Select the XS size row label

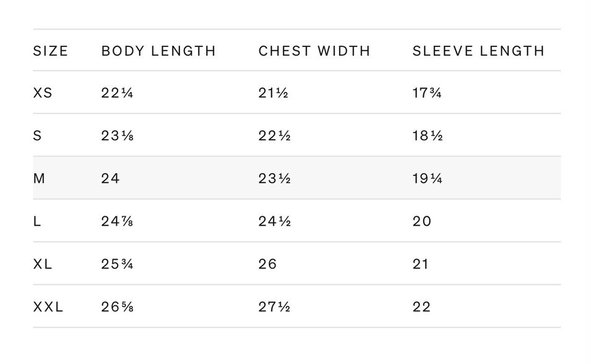coord(43,93)
